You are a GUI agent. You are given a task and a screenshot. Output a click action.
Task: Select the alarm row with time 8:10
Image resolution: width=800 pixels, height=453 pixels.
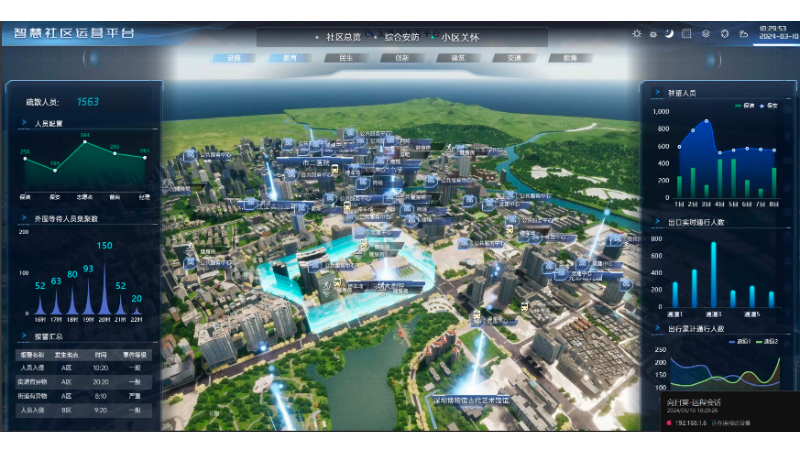tap(84, 396)
